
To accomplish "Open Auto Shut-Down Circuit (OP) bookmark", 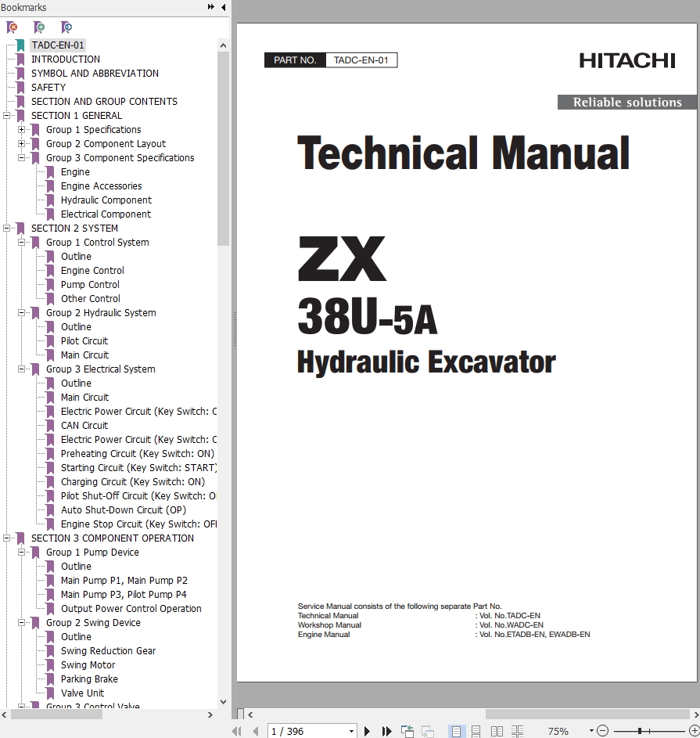I will pos(124,510).
